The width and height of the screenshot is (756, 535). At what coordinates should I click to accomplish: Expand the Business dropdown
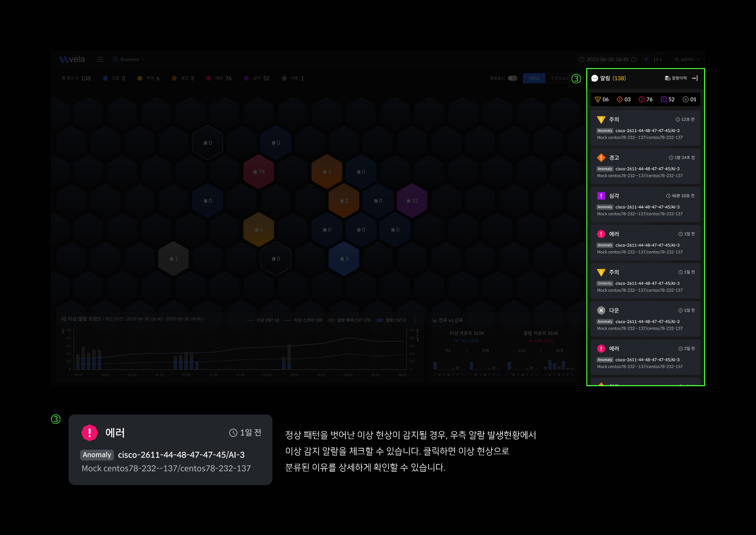coord(129,59)
